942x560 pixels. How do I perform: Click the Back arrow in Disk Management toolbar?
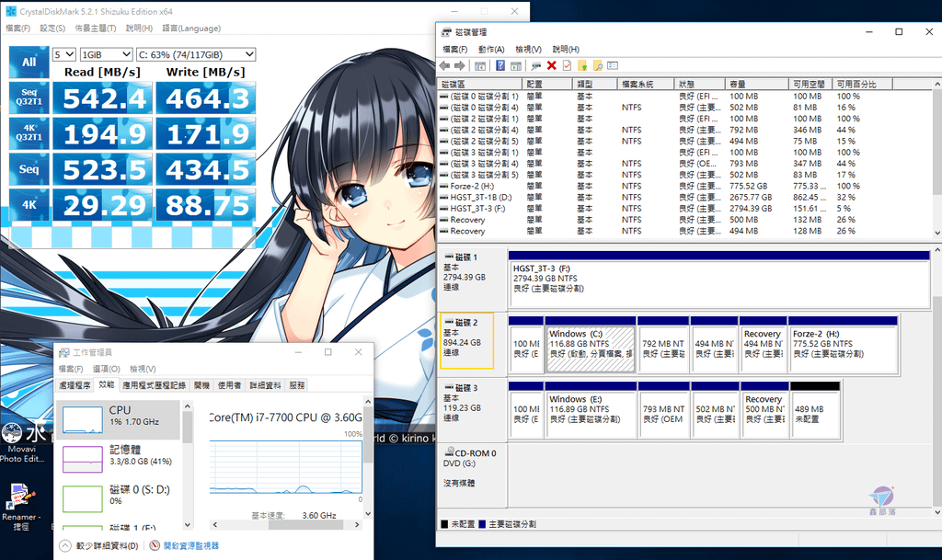tap(444, 65)
